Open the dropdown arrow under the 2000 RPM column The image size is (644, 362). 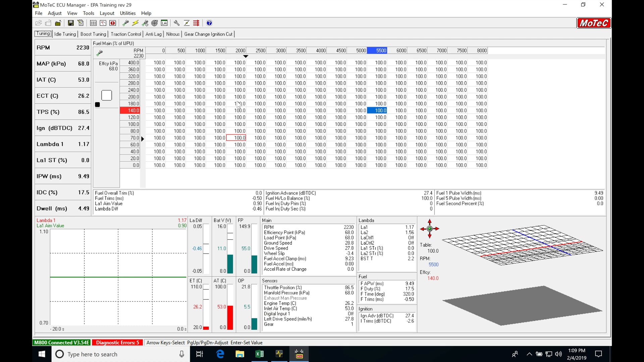coord(246,57)
